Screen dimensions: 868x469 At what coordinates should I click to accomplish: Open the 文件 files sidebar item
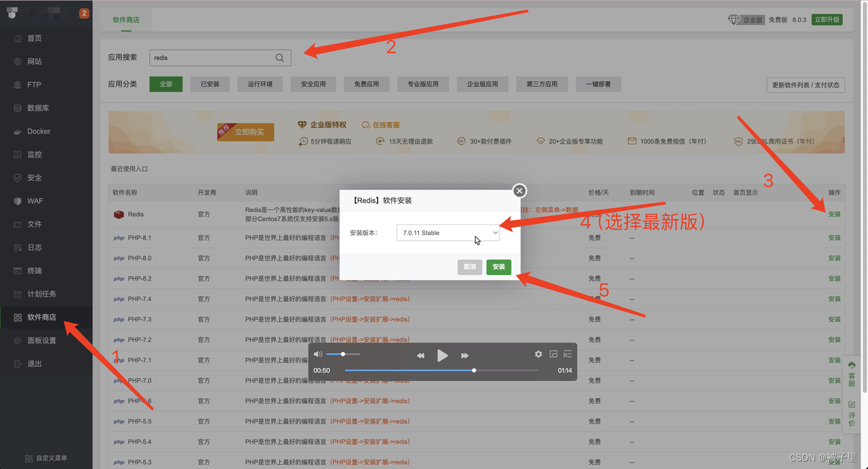(34, 224)
